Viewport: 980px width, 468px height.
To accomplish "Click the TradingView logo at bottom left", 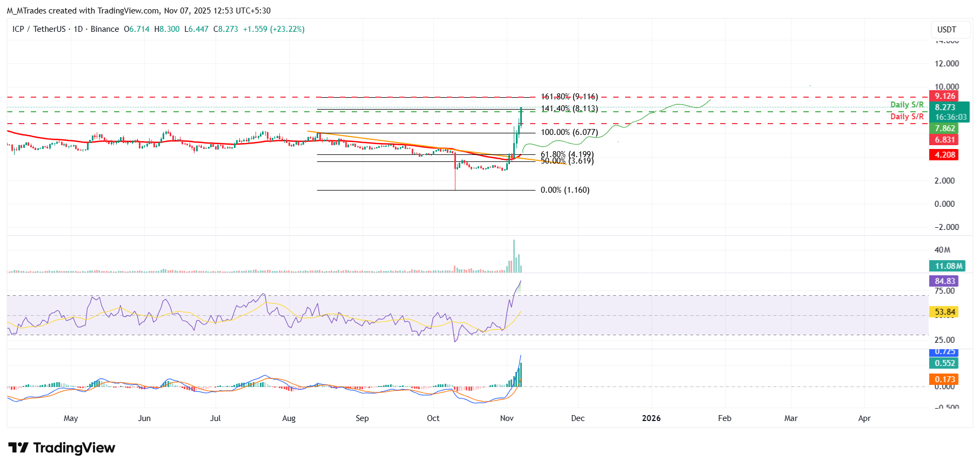I will (x=62, y=448).
